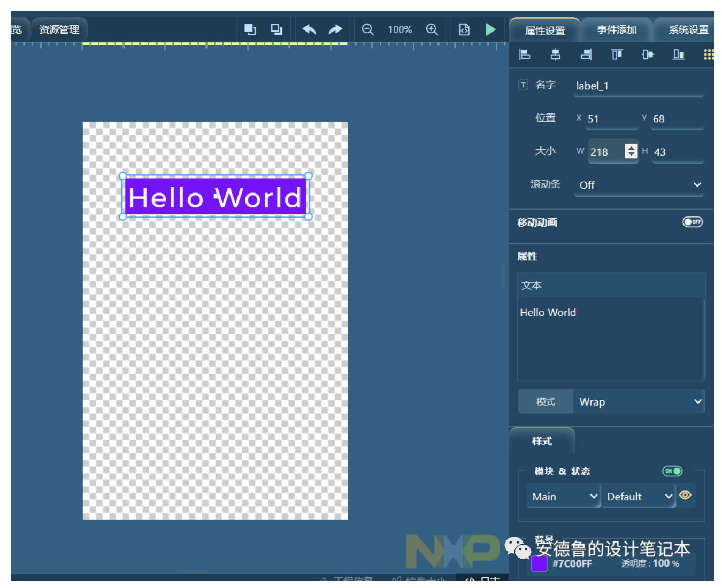The height and width of the screenshot is (588, 722).
Task: Click the Hello World text area
Action: click(x=611, y=339)
